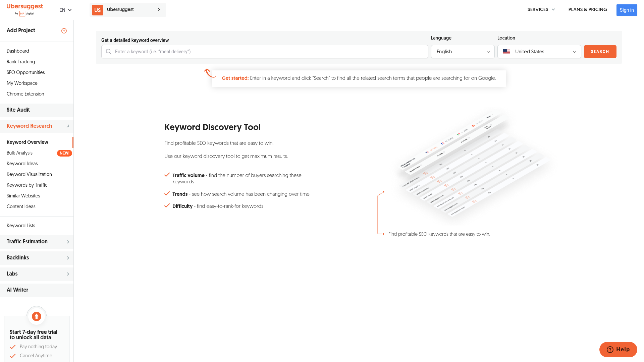Open the Ubersuggest project selector
This screenshot has height=362, width=644.
click(x=128, y=10)
